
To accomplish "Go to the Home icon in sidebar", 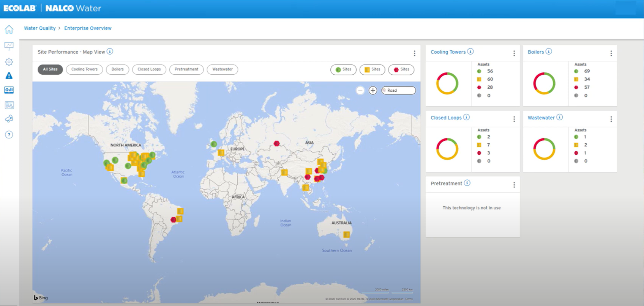I will point(9,30).
